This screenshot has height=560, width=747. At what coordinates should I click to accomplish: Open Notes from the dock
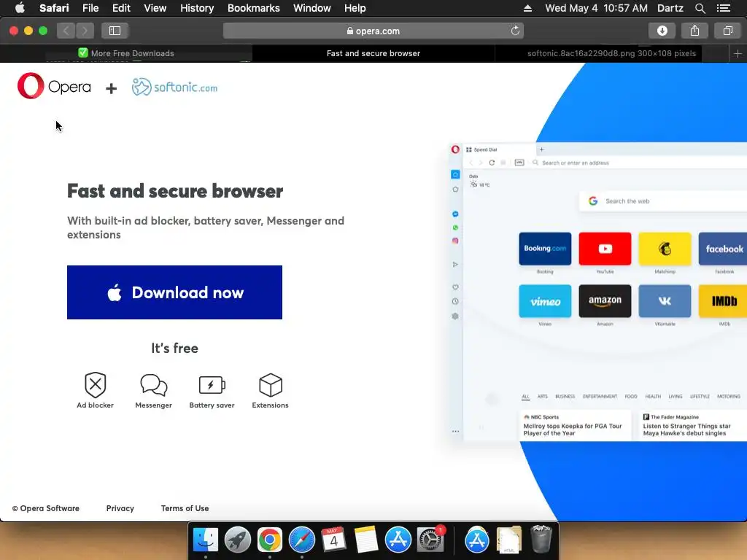tap(366, 540)
